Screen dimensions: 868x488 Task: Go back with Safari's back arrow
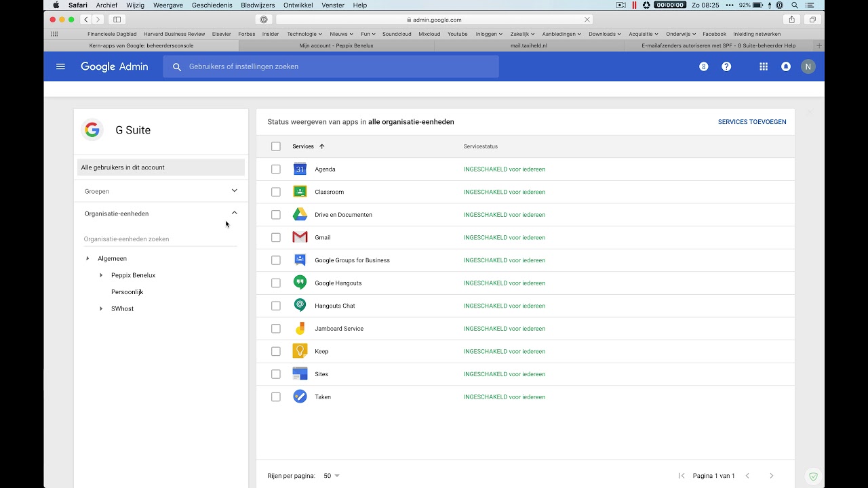coord(86,20)
